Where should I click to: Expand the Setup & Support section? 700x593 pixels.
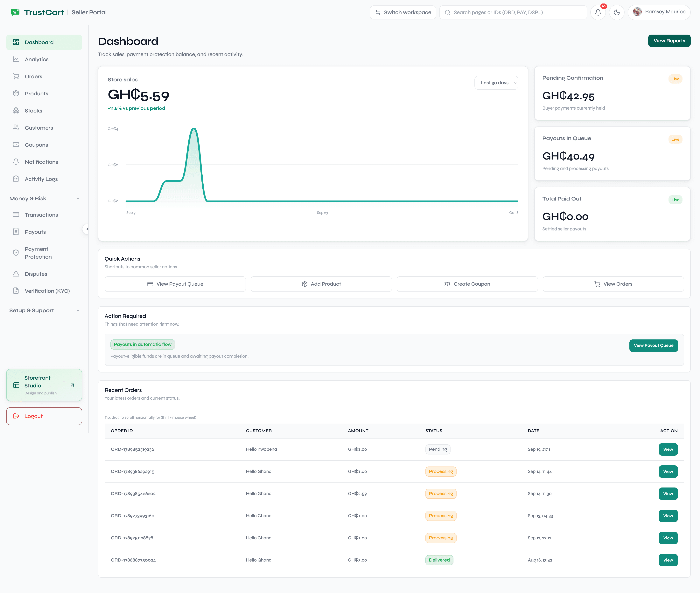(44, 310)
